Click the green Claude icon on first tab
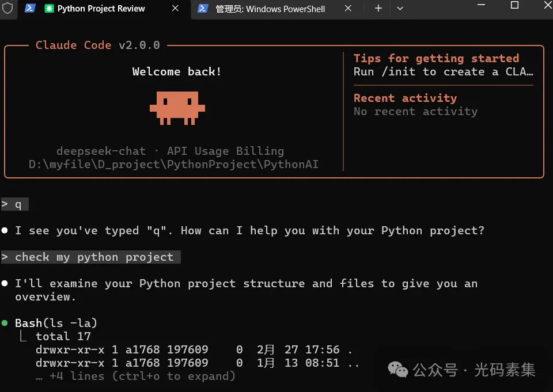 pos(49,9)
